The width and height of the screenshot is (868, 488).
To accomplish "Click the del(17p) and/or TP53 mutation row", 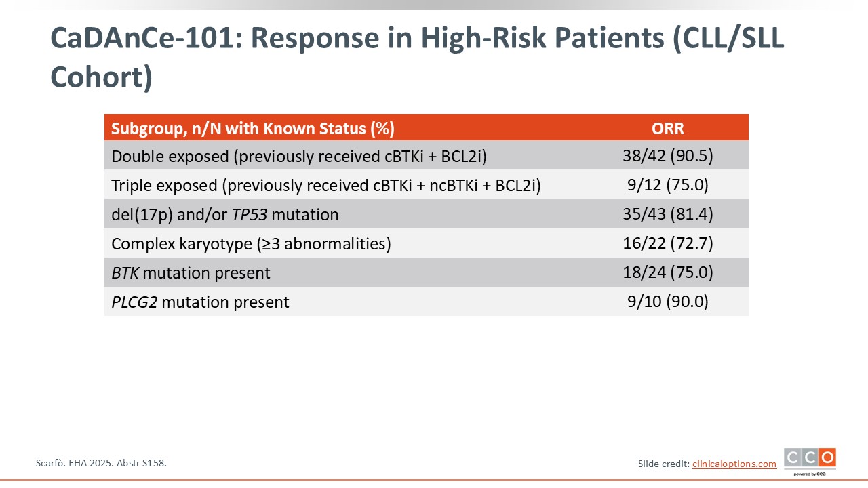I will 224,215.
